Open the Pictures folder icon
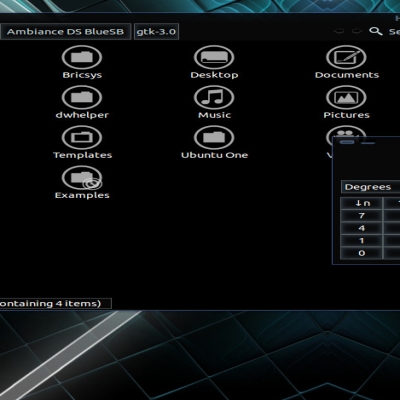Screen dimensions: 400x400 pos(346,97)
